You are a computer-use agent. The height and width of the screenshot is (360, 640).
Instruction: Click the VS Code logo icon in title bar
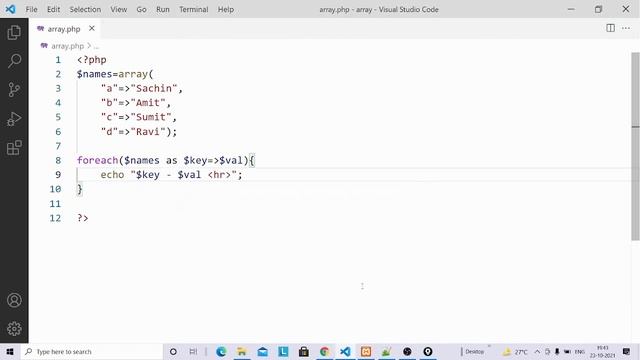point(10,9)
